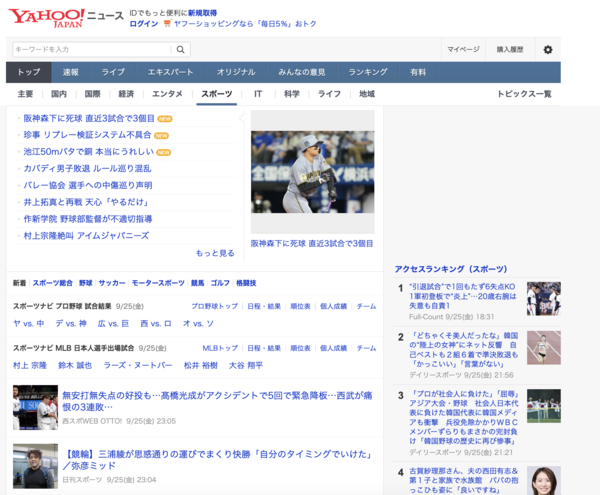Screen dimensions: 600x495
Task: Filter by ゴルフ subcategory
Action: click(220, 283)
